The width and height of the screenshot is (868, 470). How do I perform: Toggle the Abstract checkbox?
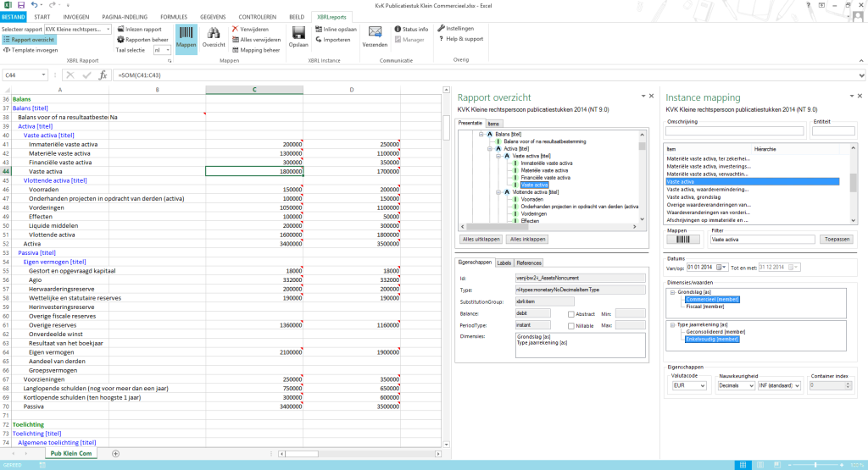click(x=570, y=314)
